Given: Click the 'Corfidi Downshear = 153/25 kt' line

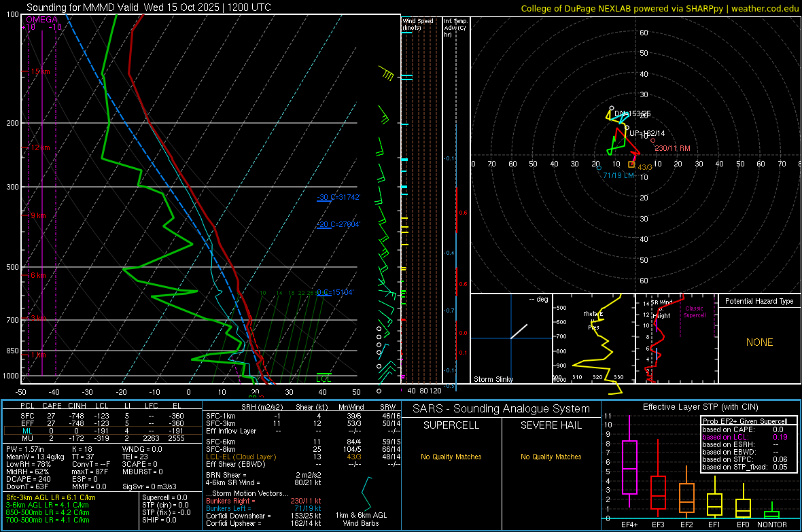Looking at the screenshot, I should [x=264, y=516].
